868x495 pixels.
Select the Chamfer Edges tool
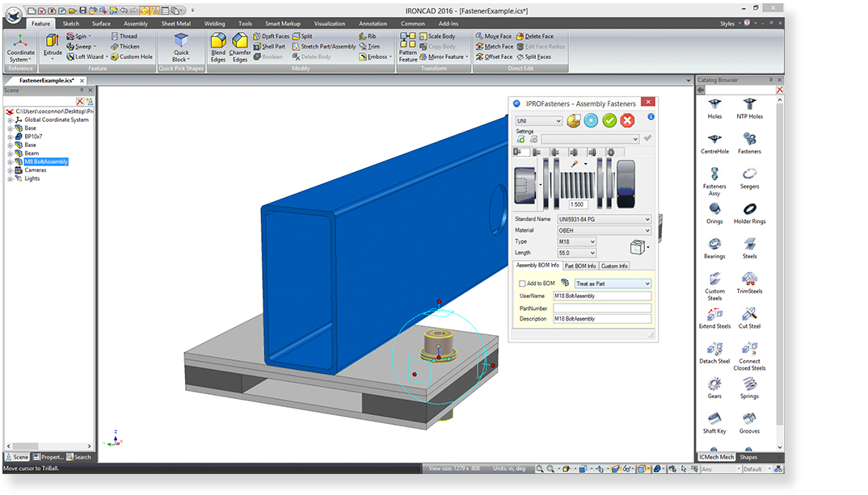pos(240,47)
